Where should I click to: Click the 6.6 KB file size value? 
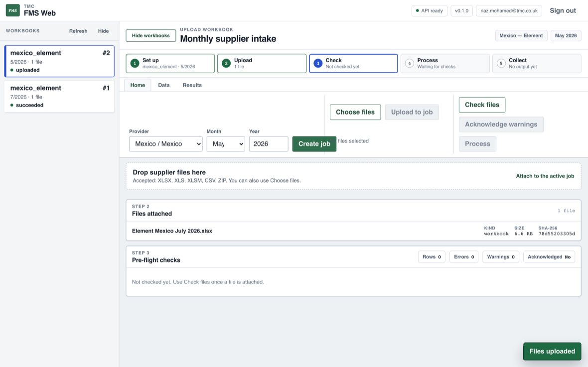(x=523, y=234)
